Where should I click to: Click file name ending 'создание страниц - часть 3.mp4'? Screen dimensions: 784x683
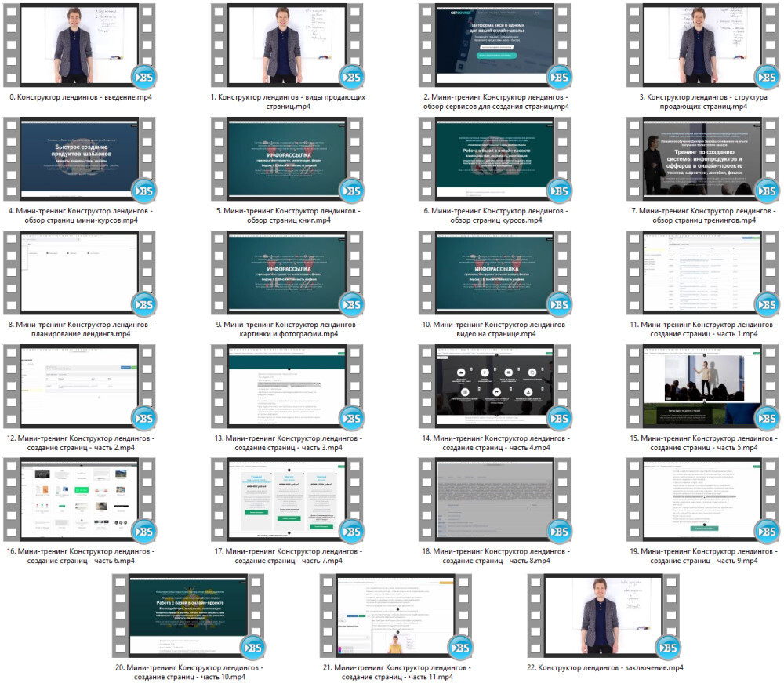point(288,442)
